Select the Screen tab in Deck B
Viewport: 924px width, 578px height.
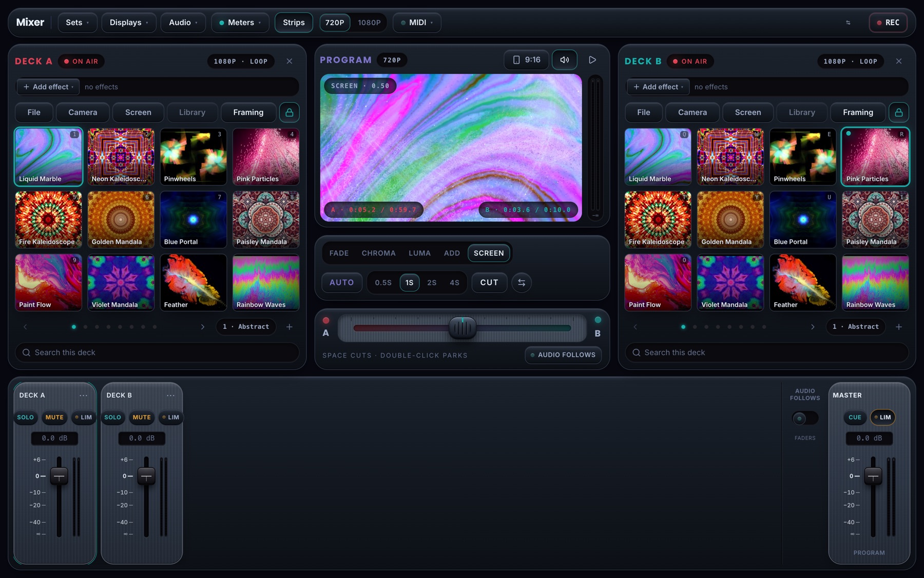point(747,112)
